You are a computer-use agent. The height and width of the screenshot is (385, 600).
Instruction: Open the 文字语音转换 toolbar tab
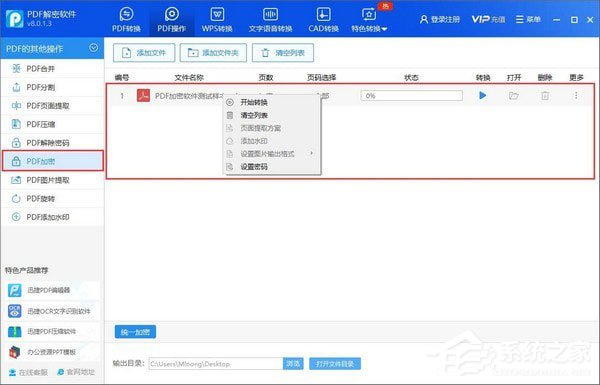click(270, 20)
